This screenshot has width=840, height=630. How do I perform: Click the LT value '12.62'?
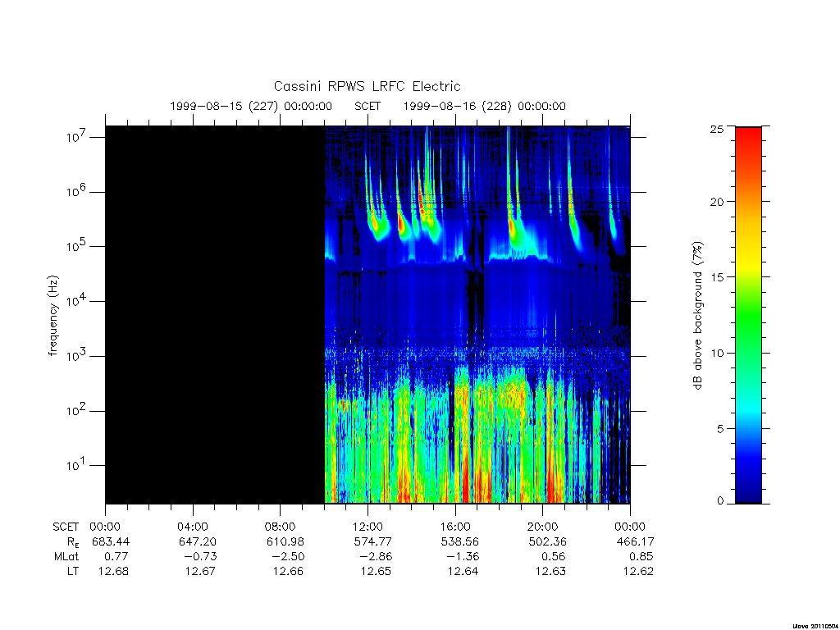pyautogui.click(x=638, y=572)
